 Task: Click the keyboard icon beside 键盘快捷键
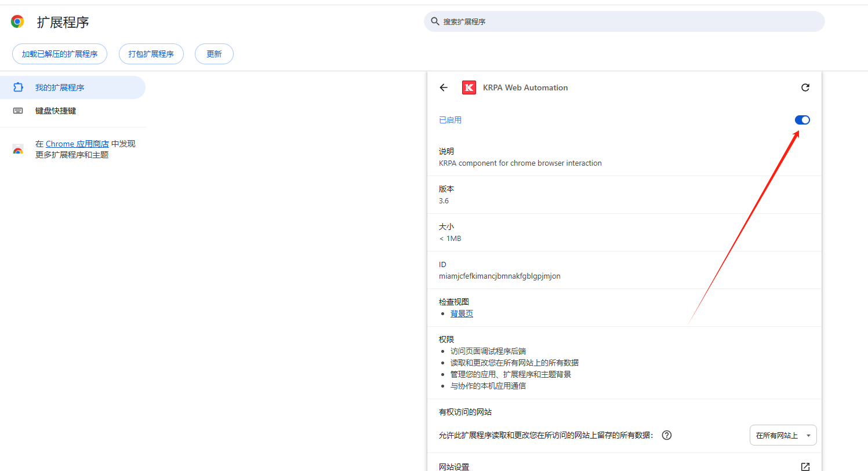pos(18,111)
